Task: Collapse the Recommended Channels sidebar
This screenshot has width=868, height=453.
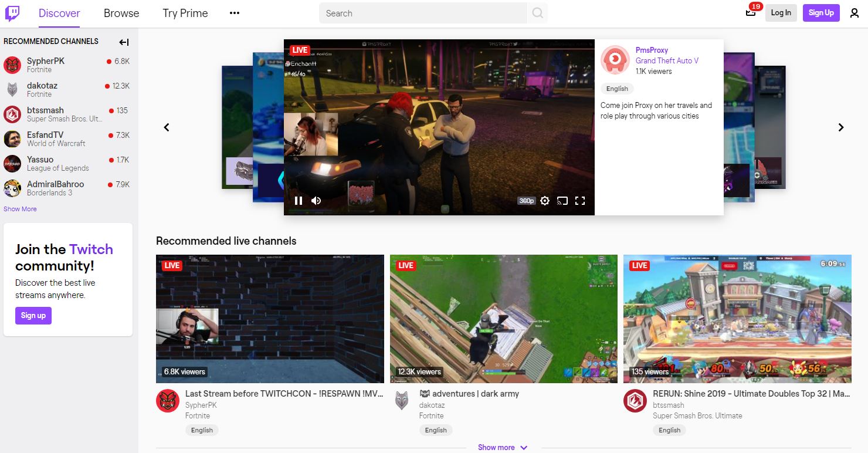Action: 123,42
